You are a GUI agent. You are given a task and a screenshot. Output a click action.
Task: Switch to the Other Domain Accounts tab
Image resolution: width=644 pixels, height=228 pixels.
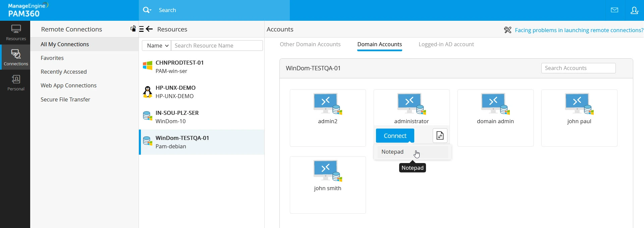tap(310, 44)
